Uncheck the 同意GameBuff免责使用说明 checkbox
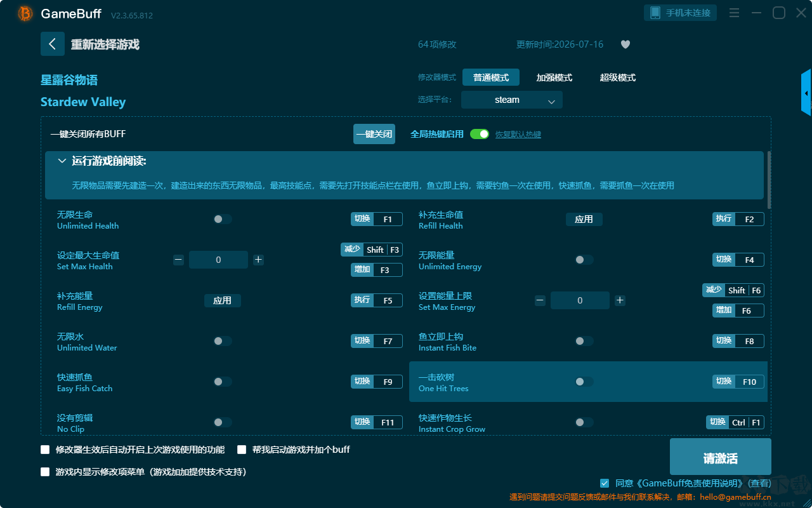The width and height of the screenshot is (812, 508). 605,483
